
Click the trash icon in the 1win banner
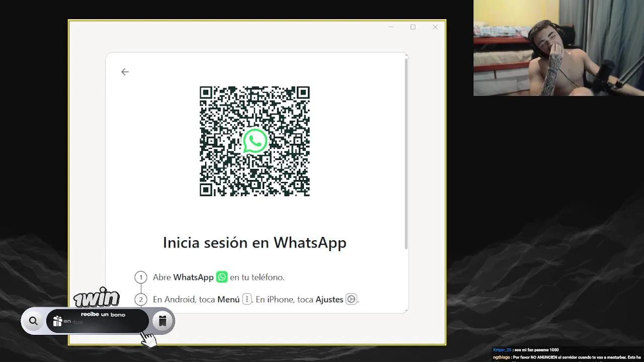pos(162,321)
